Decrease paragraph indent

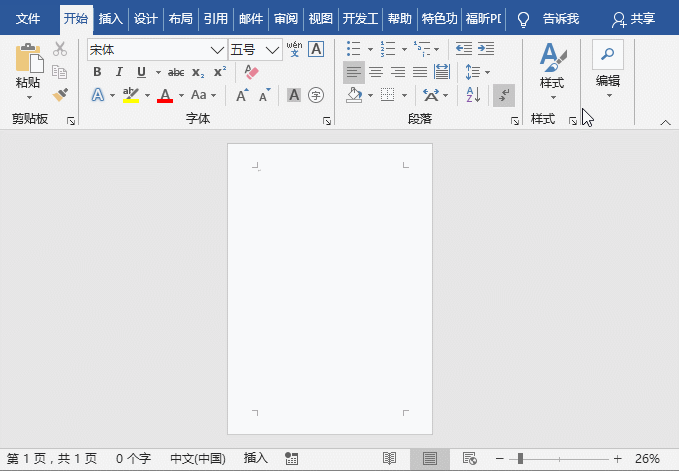(x=464, y=49)
